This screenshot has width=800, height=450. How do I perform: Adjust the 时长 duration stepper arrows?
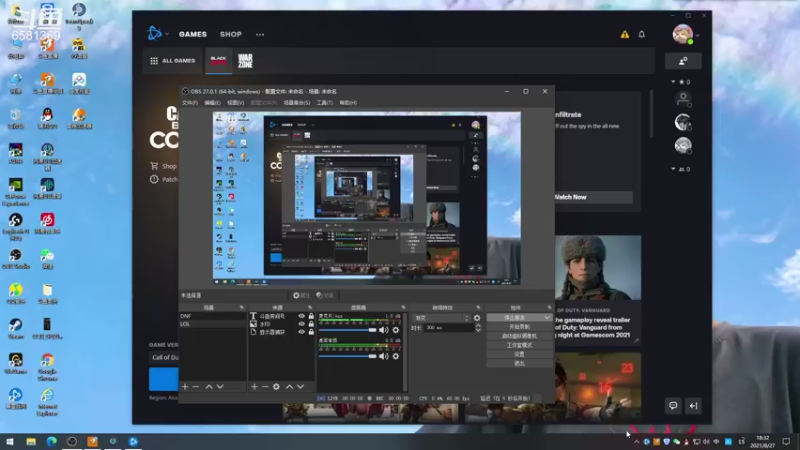tap(478, 328)
